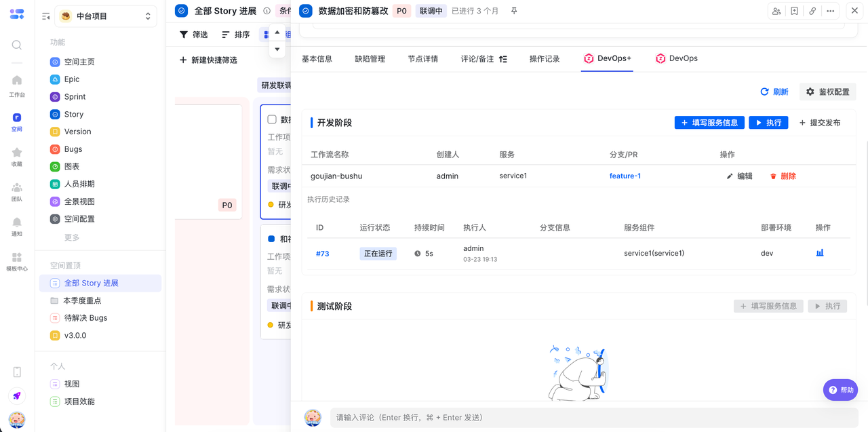Open the feature-1 branch link
This screenshot has width=868, height=432.
pyautogui.click(x=625, y=176)
